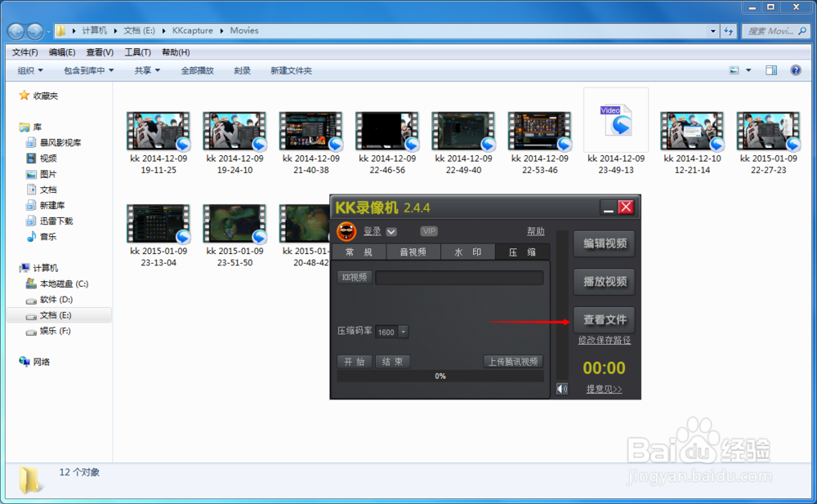This screenshot has height=504, width=817.
Task: Select the 计算机 node in sidebar
Action: tap(38, 268)
